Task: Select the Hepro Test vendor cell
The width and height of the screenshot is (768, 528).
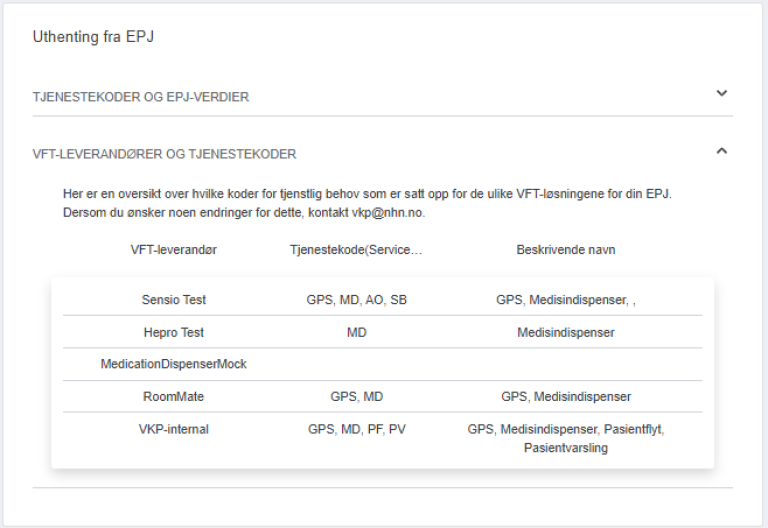Action: 174,332
